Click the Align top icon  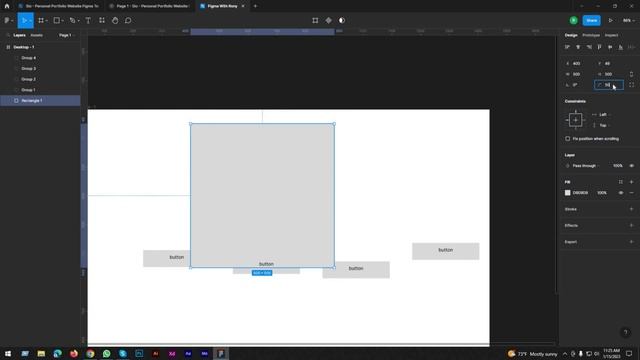(600, 47)
